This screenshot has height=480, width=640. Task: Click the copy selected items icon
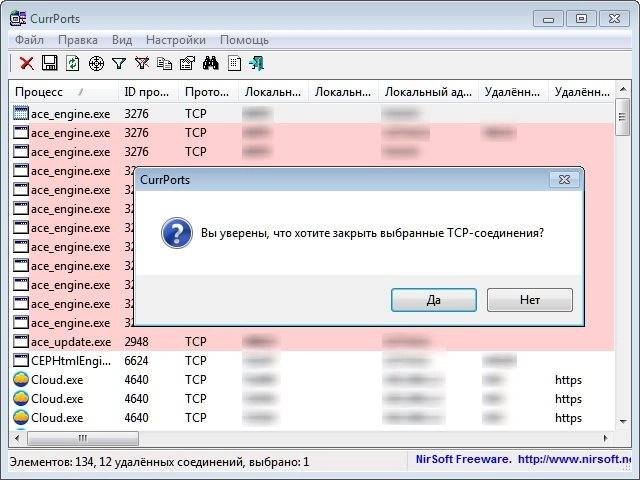(x=164, y=63)
